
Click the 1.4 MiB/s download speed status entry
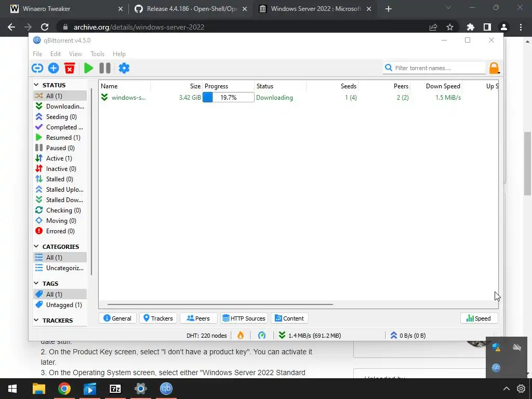[x=310, y=336]
